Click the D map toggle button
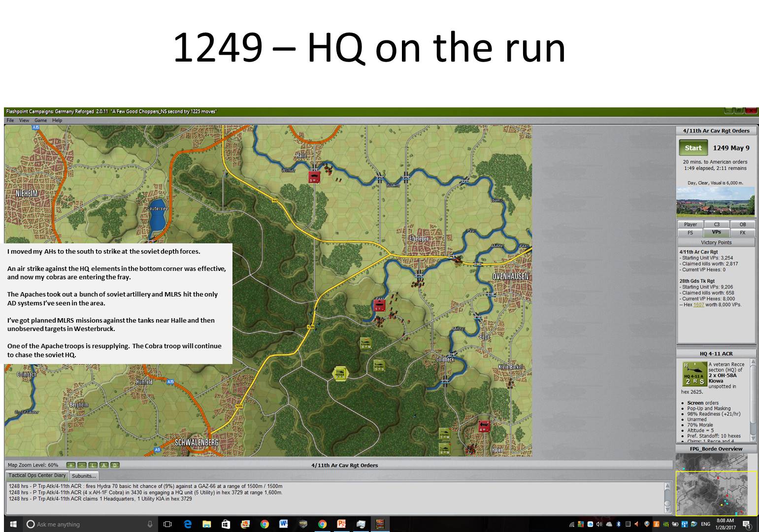The width and height of the screenshot is (759, 532). 114,465
